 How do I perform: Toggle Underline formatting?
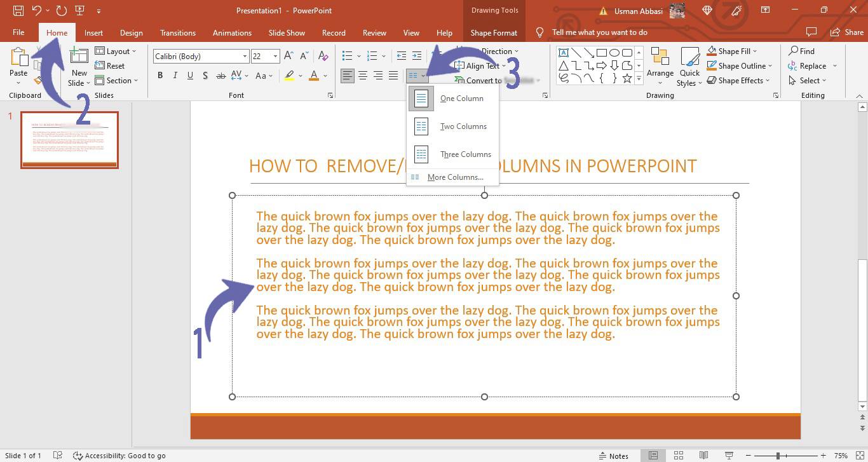coord(190,76)
